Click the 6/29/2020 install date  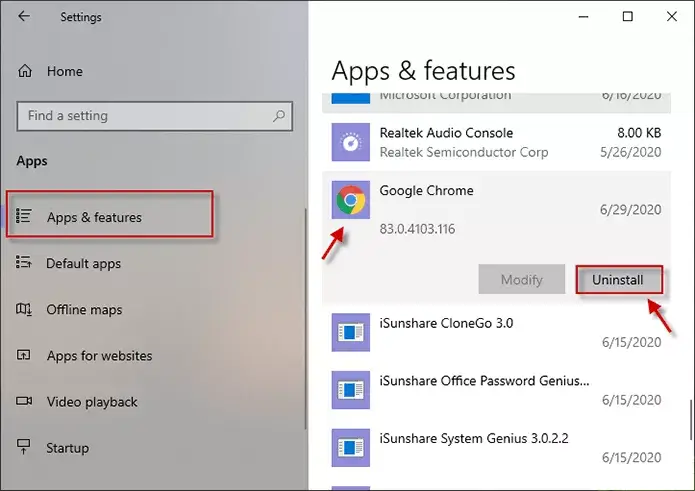click(630, 210)
